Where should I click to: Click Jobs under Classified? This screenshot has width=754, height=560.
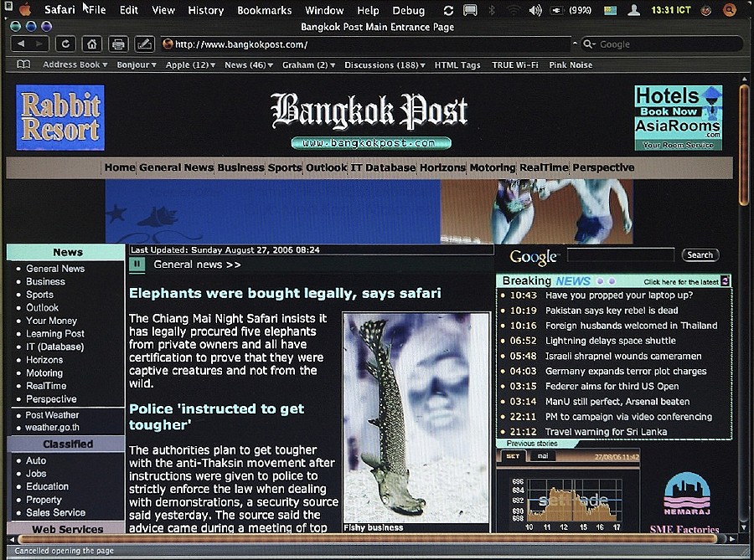(36, 474)
